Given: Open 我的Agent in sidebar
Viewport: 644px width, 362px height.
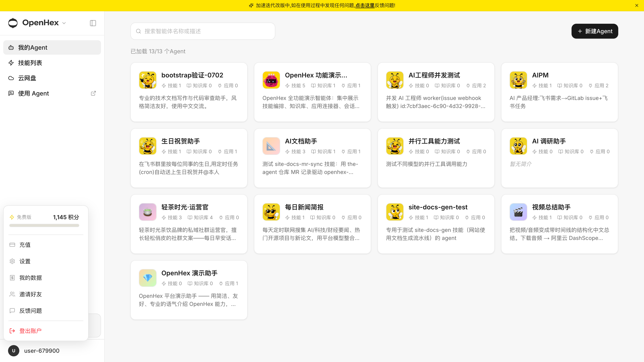Looking at the screenshot, I should click(x=52, y=47).
